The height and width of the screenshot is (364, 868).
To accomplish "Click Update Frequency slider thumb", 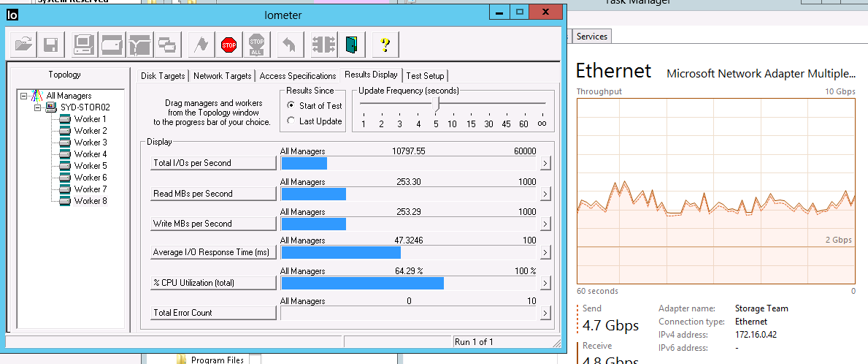I will pyautogui.click(x=437, y=104).
